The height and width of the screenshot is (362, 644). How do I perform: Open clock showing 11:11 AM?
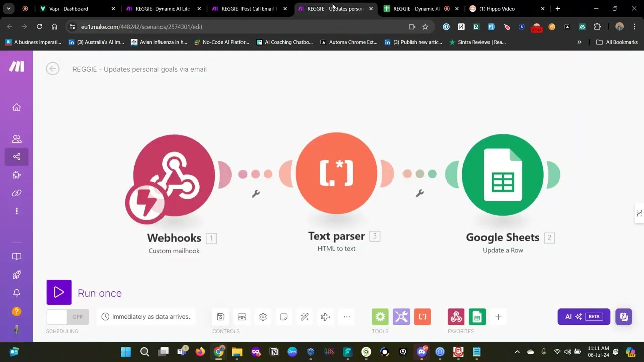pos(598,352)
